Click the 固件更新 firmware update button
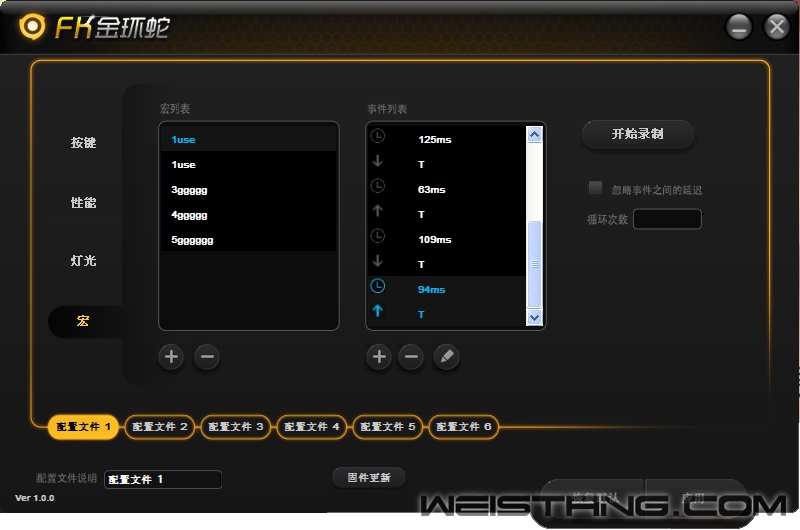Screen dimensions: 800x530 coord(369,477)
